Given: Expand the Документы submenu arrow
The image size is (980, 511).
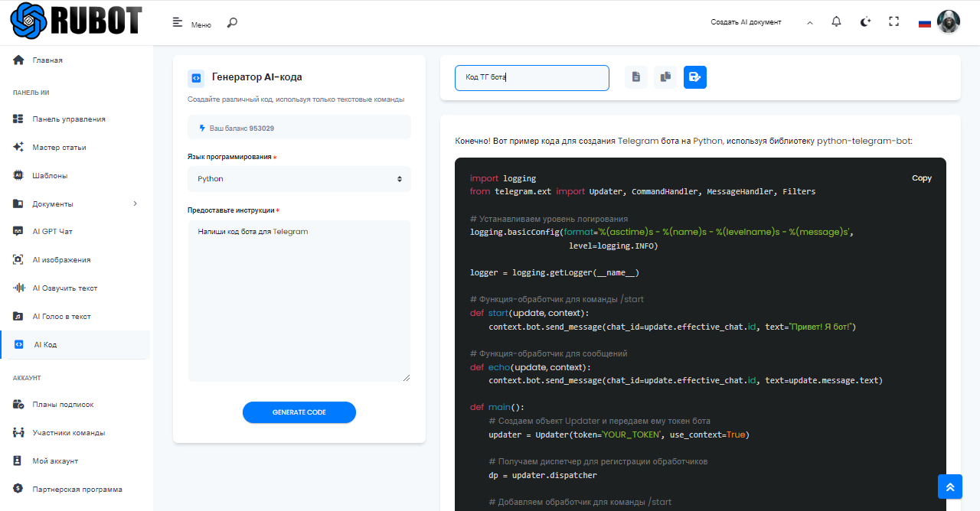Looking at the screenshot, I should pos(136,203).
